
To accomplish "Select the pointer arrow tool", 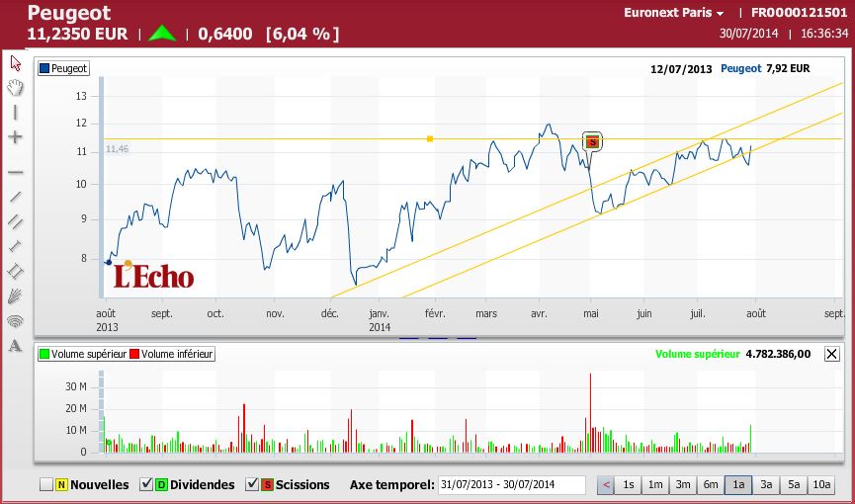I will click(15, 63).
